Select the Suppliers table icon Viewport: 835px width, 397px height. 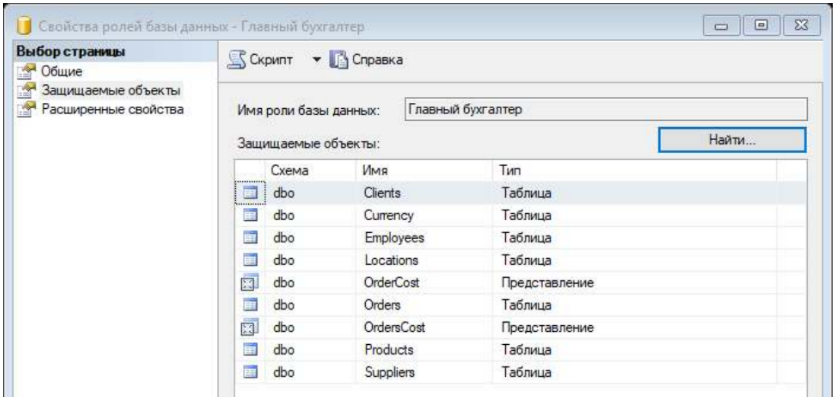pyautogui.click(x=250, y=373)
